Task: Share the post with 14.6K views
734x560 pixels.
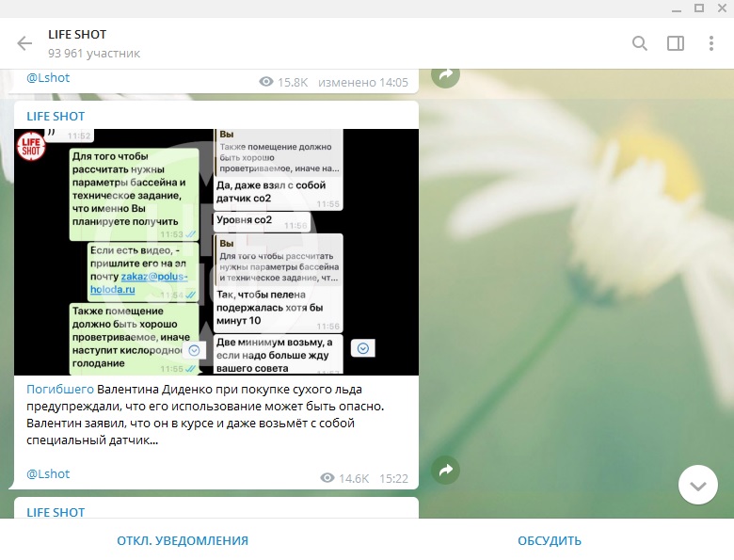Action: [x=445, y=470]
